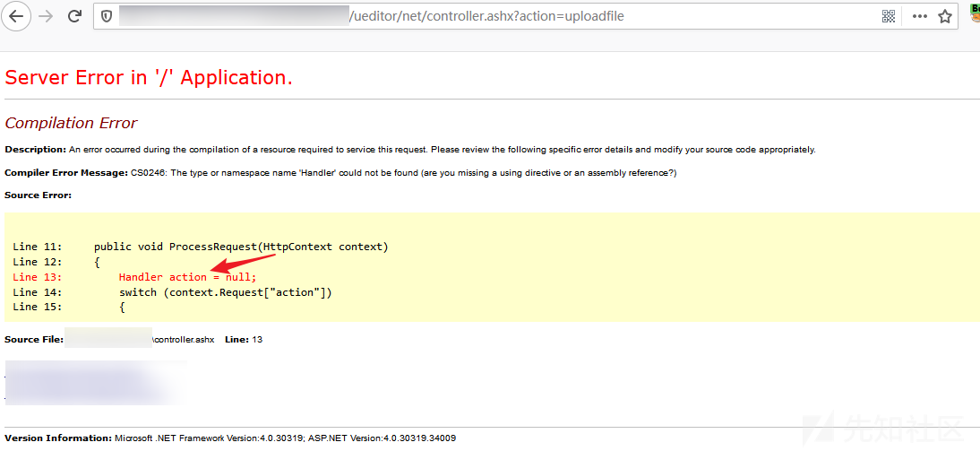Click the 'Server Error in '/' Application.' heading
The width and height of the screenshot is (980, 451).
[149, 78]
